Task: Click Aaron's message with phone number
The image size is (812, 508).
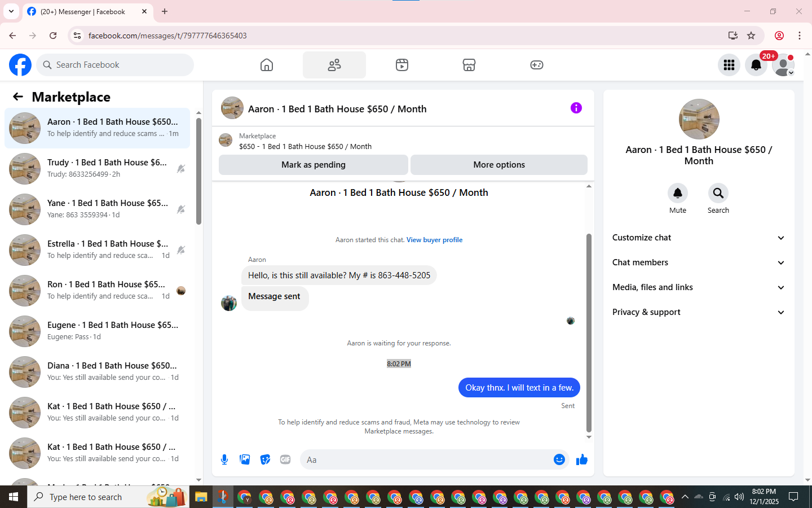Action: click(339, 275)
